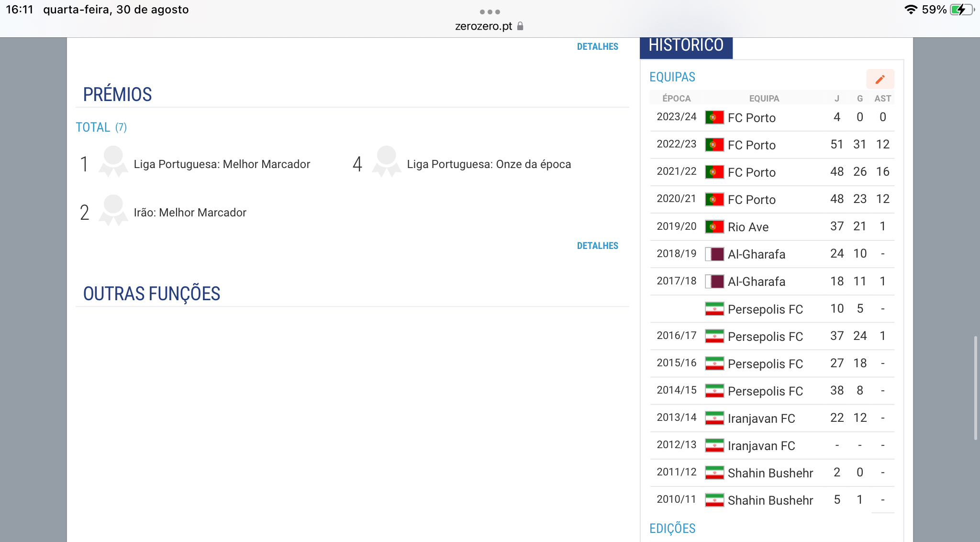Open the Iranjavan FC 2013/14 team link
This screenshot has width=980, height=542.
[761, 418]
